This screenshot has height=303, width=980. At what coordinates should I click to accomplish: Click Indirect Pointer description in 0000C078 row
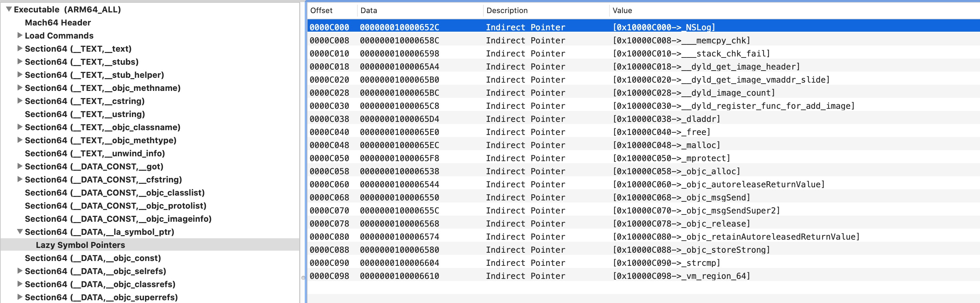click(525, 223)
